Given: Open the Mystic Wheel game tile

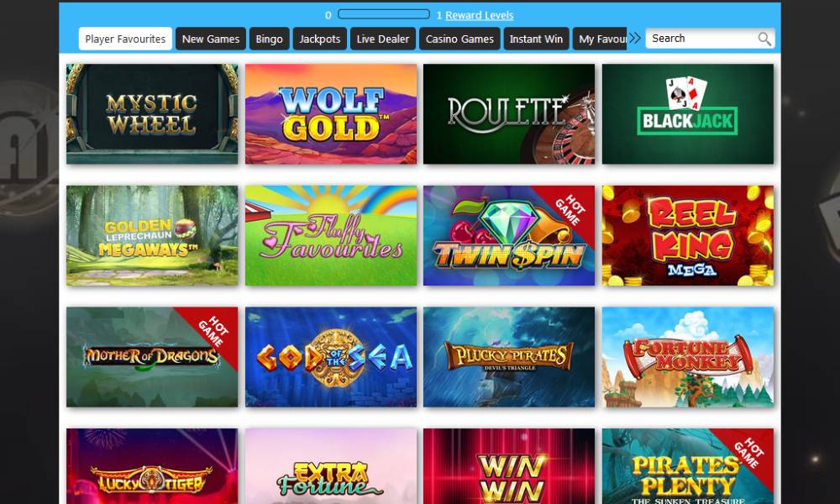Looking at the screenshot, I should [152, 114].
